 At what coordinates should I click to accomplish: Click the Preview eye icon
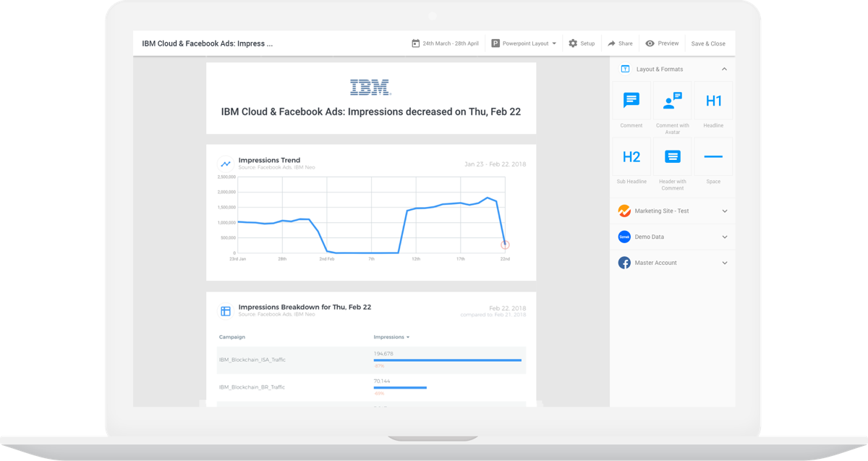(x=650, y=43)
